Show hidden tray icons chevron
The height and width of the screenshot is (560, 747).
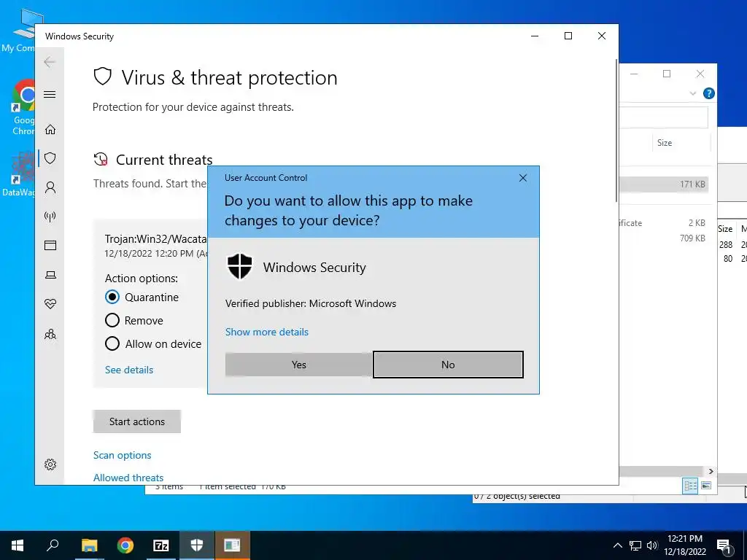pyautogui.click(x=617, y=545)
